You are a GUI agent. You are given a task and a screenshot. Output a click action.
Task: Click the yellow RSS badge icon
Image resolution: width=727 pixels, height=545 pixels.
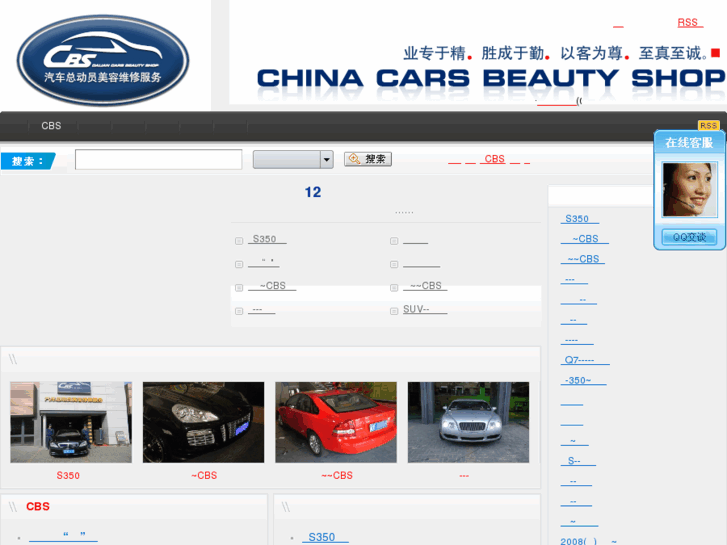[708, 125]
